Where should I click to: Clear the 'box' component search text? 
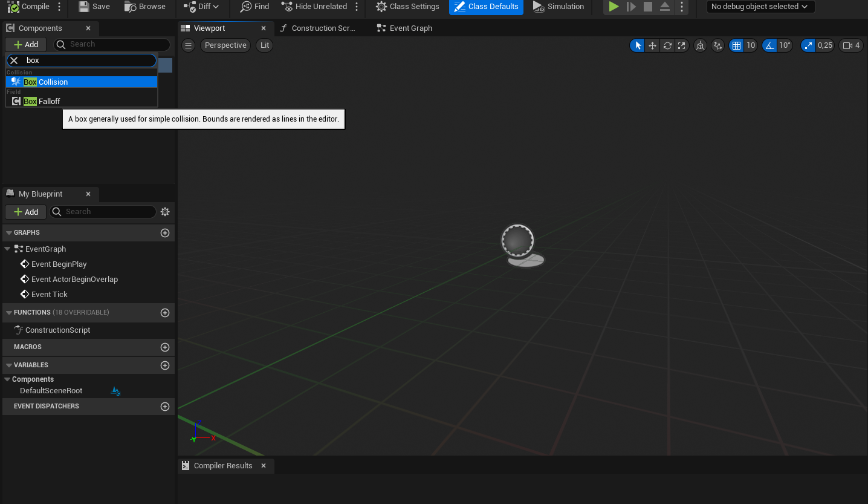14,61
